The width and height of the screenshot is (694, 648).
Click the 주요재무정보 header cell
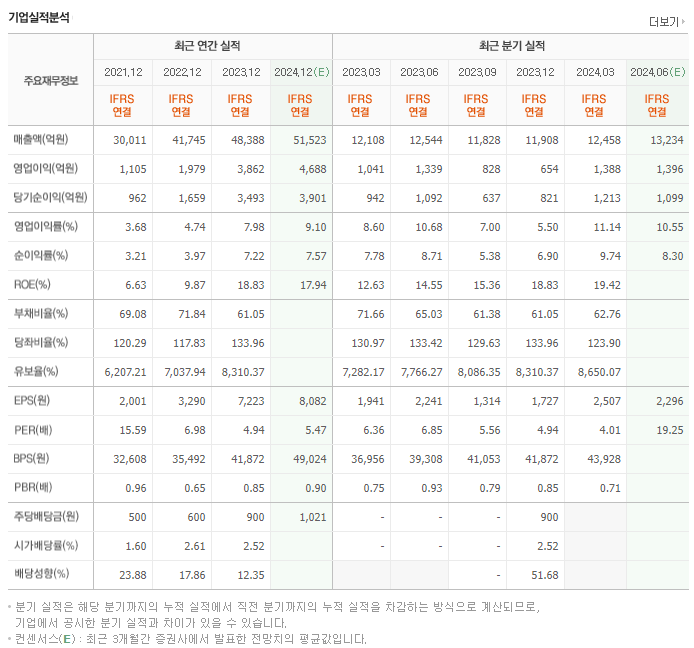51,81
